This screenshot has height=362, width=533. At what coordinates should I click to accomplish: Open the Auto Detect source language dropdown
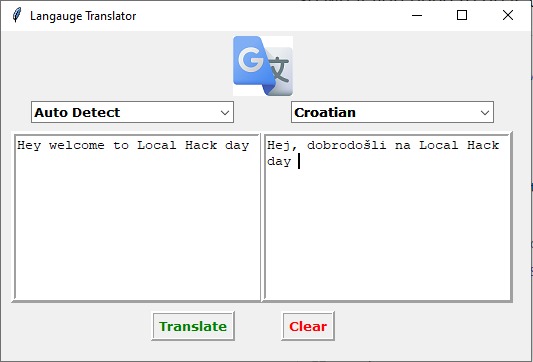(x=132, y=112)
